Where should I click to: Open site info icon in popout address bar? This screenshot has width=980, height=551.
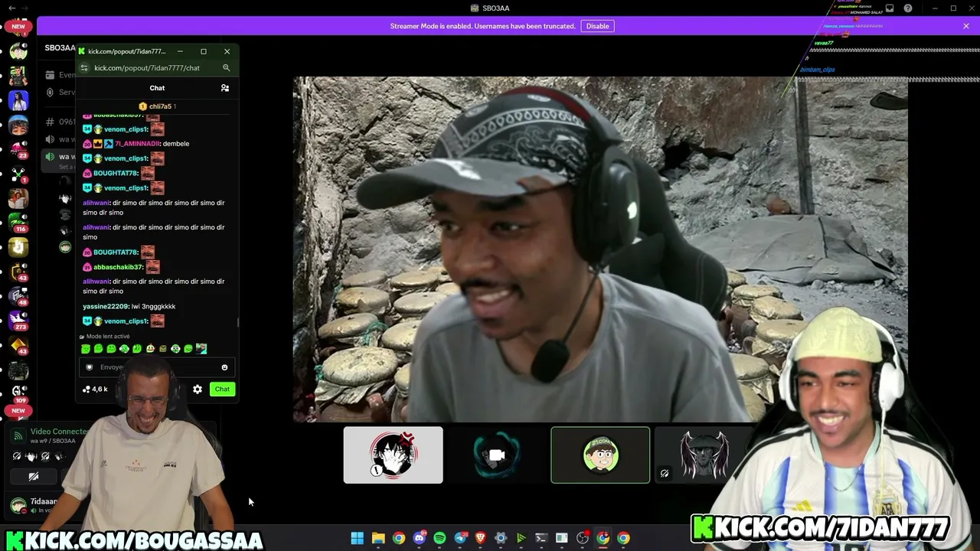(84, 68)
